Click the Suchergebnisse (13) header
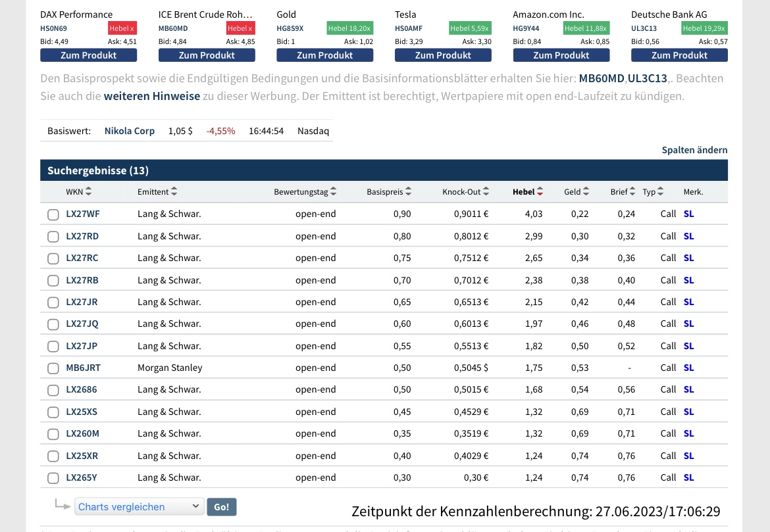Image resolution: width=770 pixels, height=532 pixels. 97,171
